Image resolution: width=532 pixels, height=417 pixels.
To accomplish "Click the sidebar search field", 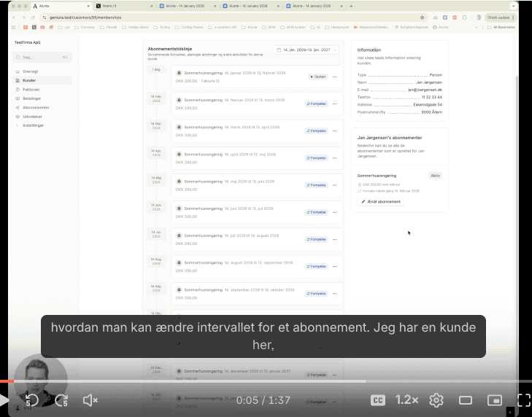I will [x=42, y=58].
